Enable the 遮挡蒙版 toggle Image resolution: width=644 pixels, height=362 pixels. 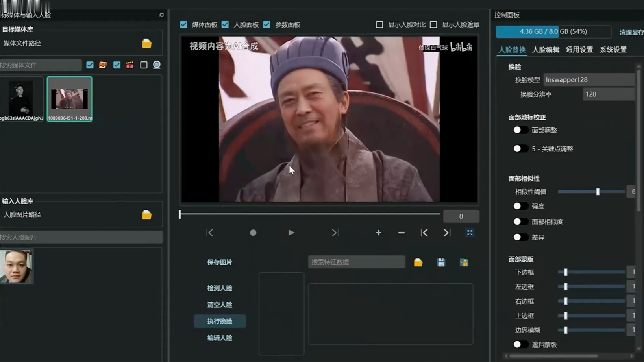click(520, 344)
